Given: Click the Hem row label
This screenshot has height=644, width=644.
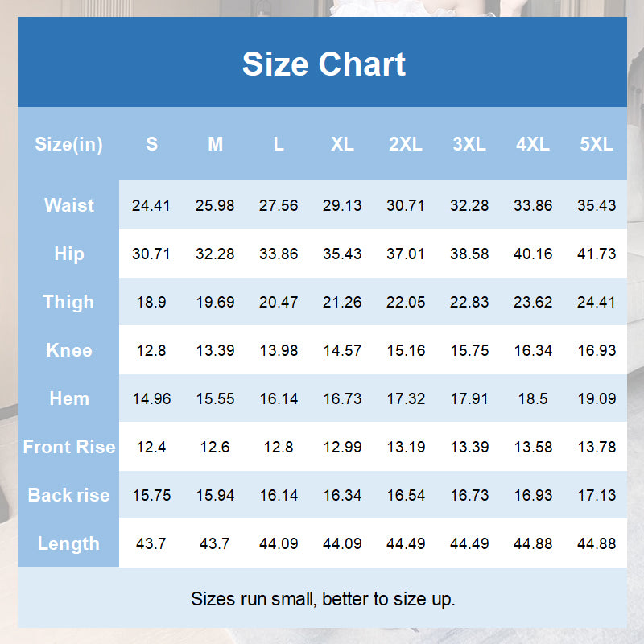Looking at the screenshot, I should pyautogui.click(x=69, y=398).
